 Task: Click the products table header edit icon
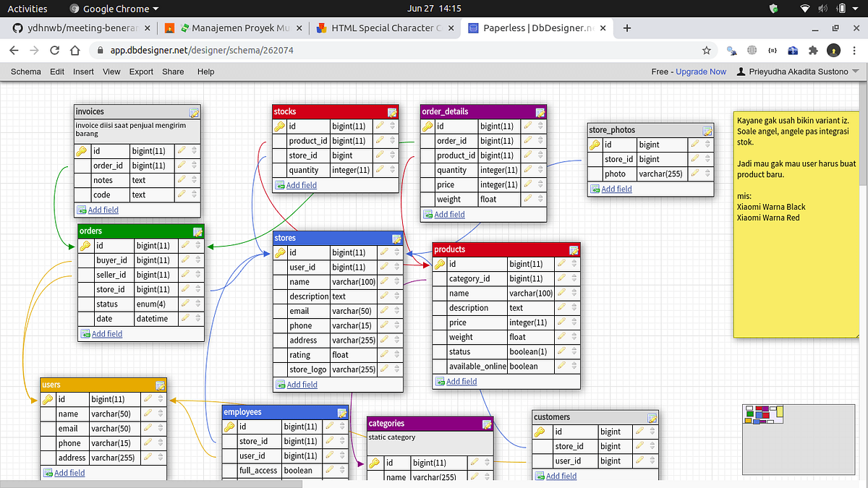point(574,250)
